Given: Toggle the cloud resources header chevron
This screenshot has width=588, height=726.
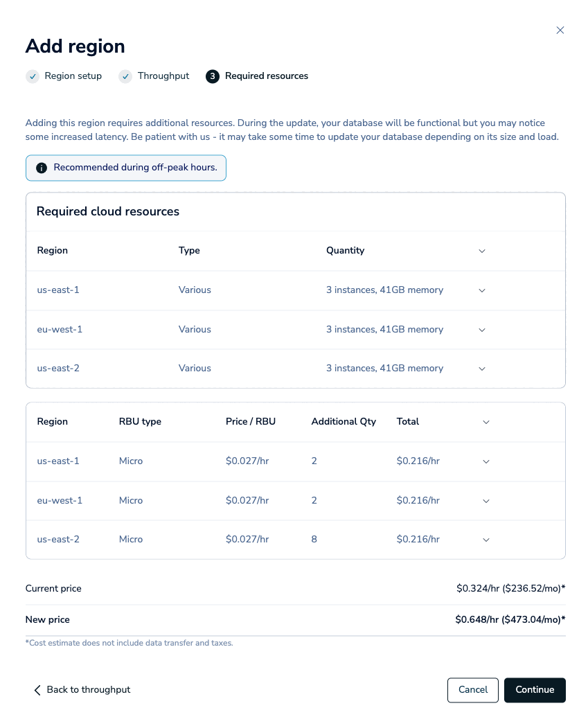Looking at the screenshot, I should 482,251.
